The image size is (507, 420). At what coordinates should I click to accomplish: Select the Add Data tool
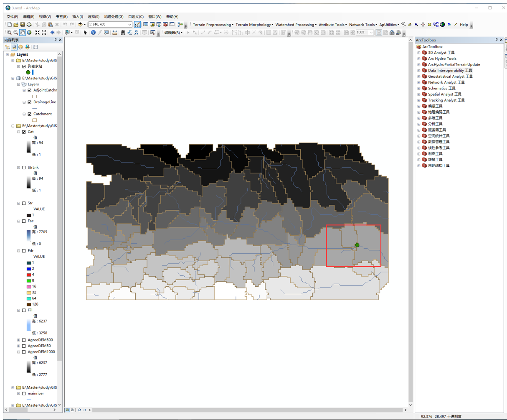80,24
